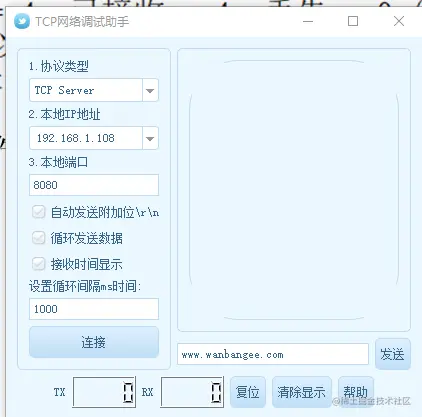The height and width of the screenshot is (417, 422).
Task: Check the 接收时间显示 checkbox
Action: (x=38, y=264)
